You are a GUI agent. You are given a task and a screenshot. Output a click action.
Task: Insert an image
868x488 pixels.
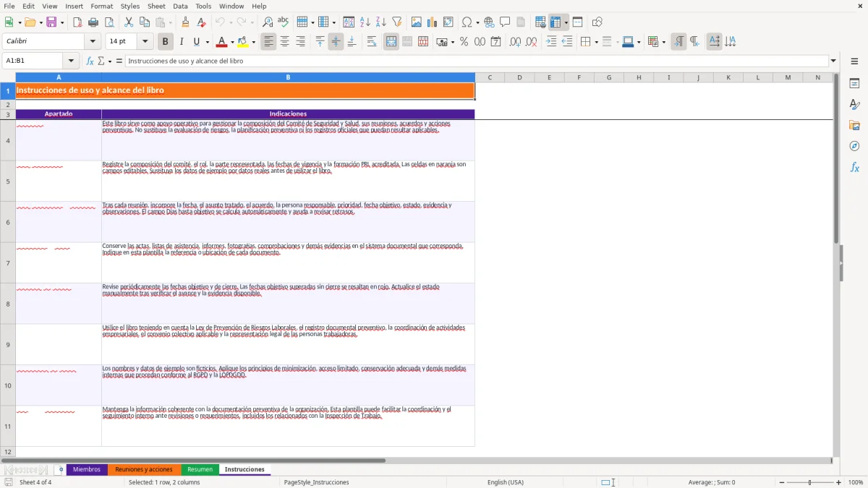417,22
